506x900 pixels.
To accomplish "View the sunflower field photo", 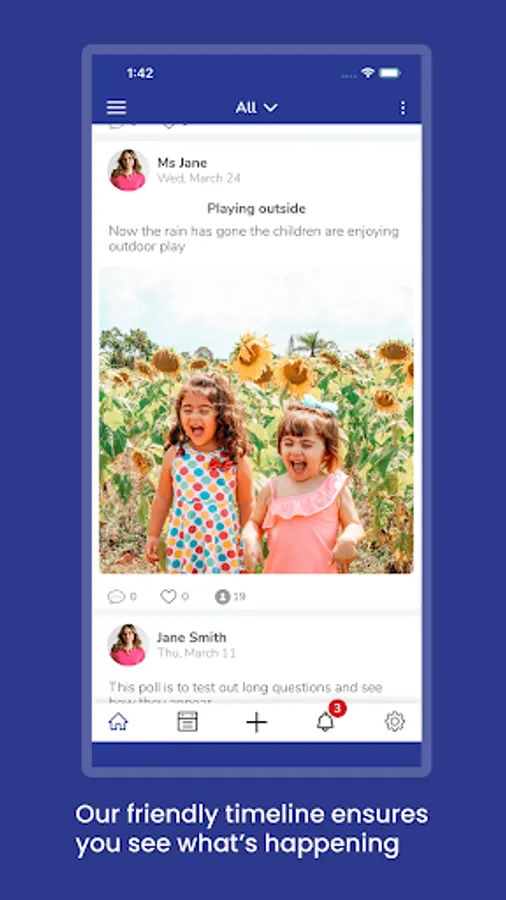I will point(256,421).
